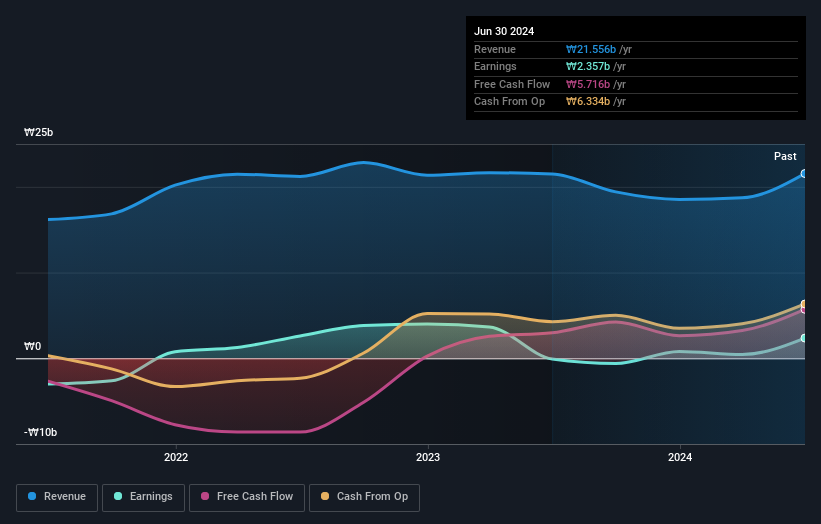Click the Revenue row label in the tooltip
Image resolution: width=821 pixels, height=524 pixels.
tap(495, 49)
